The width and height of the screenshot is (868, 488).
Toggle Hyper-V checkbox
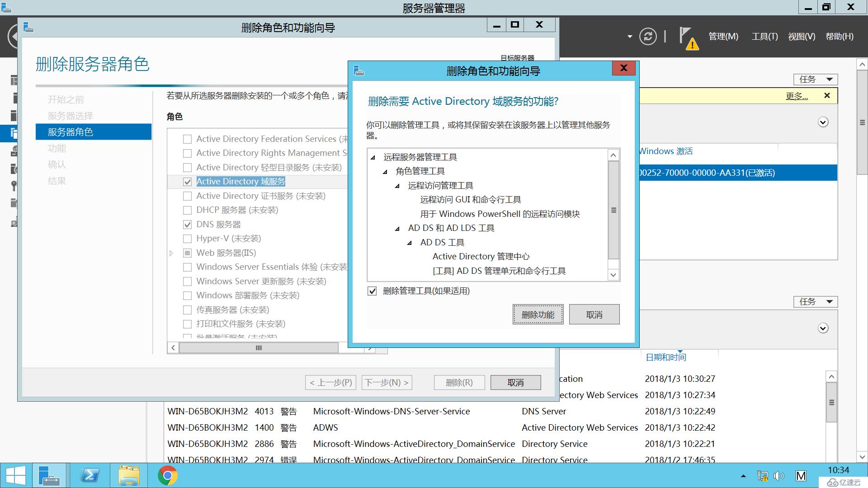click(187, 239)
